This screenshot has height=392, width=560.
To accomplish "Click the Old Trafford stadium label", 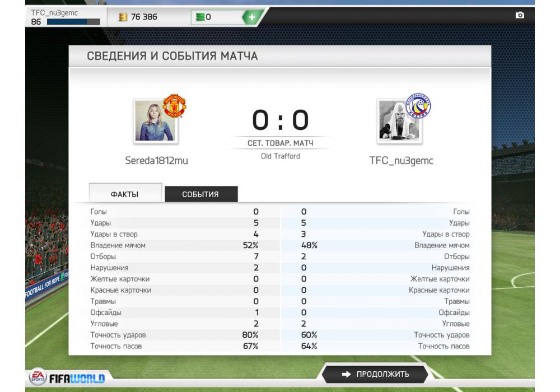I will pyautogui.click(x=281, y=156).
